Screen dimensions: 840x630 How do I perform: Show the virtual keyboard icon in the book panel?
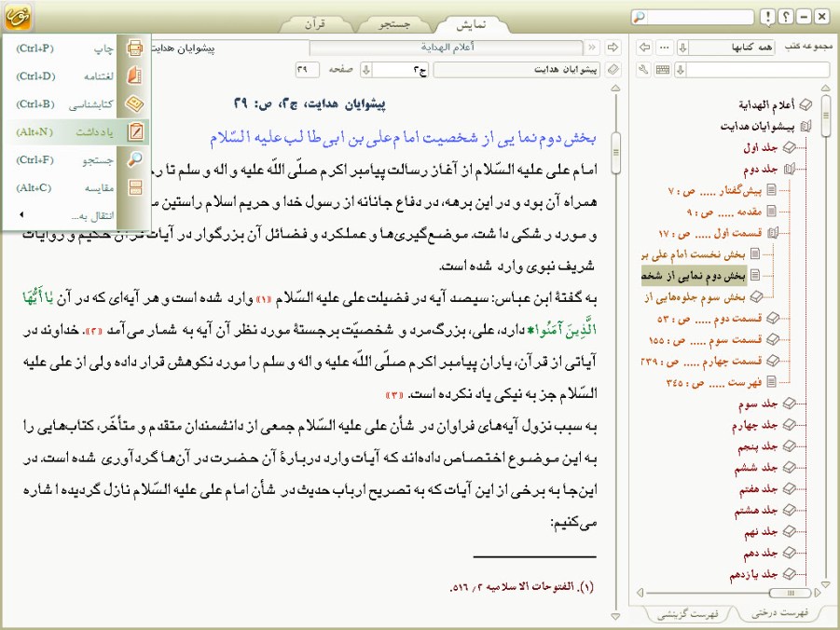tap(663, 70)
